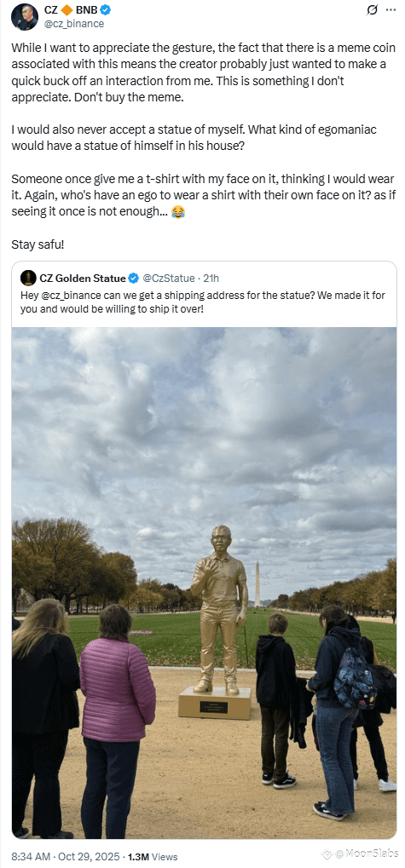Viewport: 405px width, 868px height.
Task: Open CZ's profile avatar
Action: click(25, 16)
